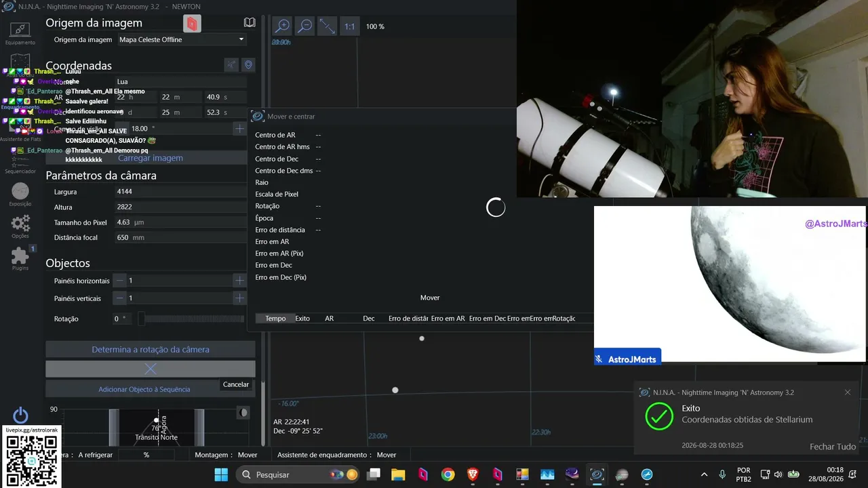Image resolution: width=868 pixels, height=488 pixels.
Task: Click the Campo de visão 18.00 field
Action: [180, 128]
